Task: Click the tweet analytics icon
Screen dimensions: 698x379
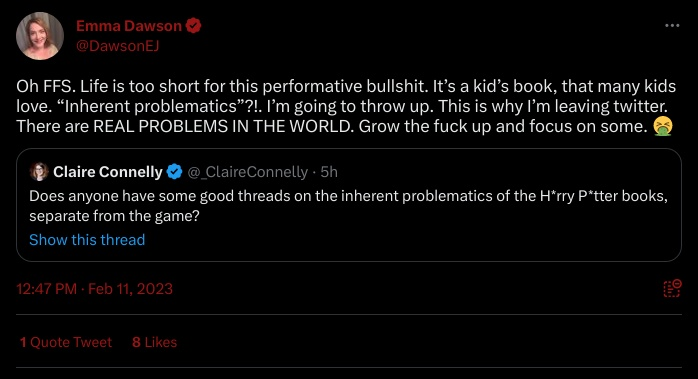Action: pos(672,289)
